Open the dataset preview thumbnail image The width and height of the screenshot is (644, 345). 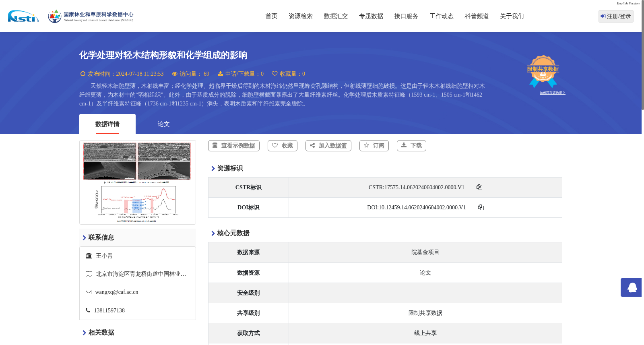tap(138, 182)
